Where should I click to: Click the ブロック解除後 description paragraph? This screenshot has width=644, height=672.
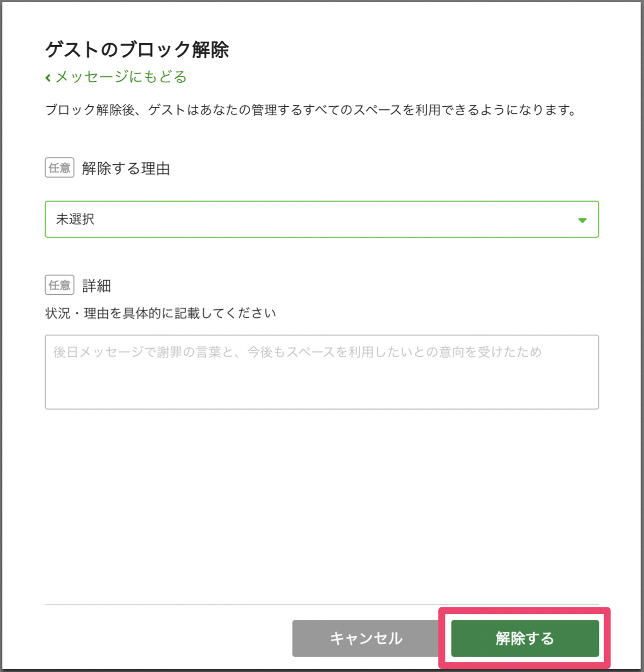pyautogui.click(x=311, y=110)
